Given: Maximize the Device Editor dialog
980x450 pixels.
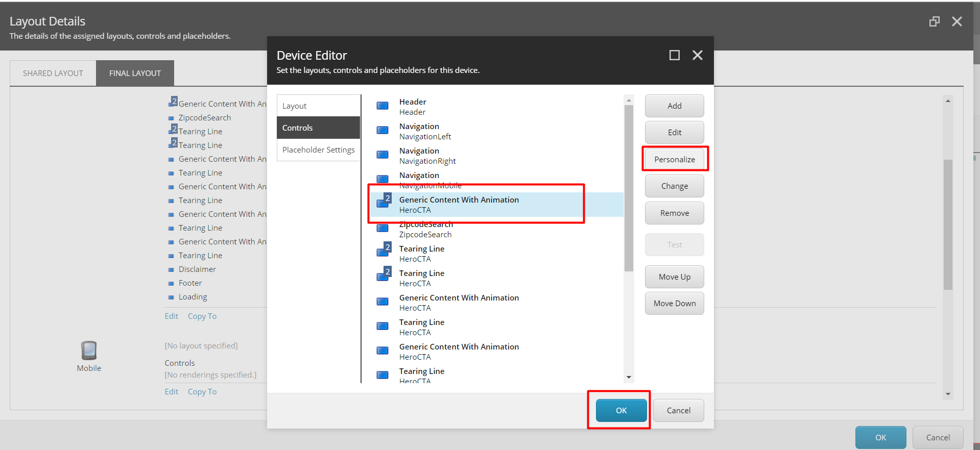Looking at the screenshot, I should point(675,55).
